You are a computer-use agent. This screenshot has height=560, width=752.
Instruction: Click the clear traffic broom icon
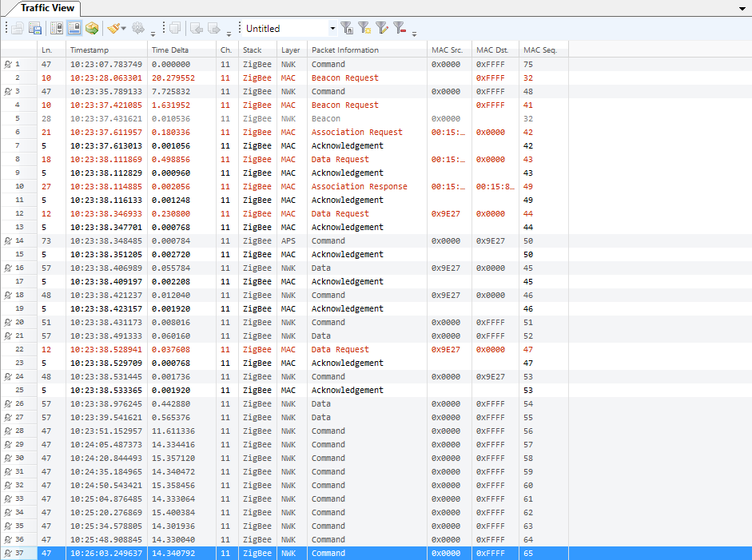point(113,28)
